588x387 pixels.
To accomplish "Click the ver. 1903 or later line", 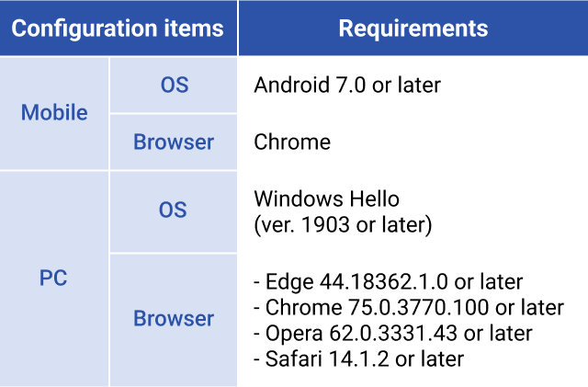I will click(x=343, y=224).
